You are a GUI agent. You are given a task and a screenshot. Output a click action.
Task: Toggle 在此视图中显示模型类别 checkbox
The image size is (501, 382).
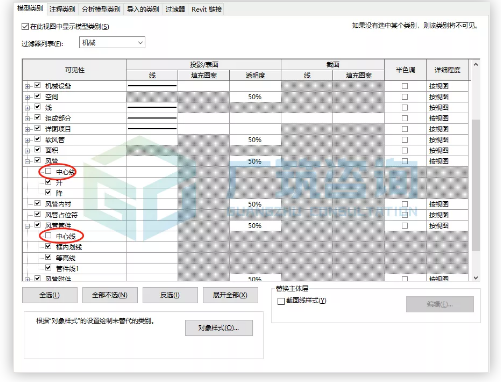point(25,26)
